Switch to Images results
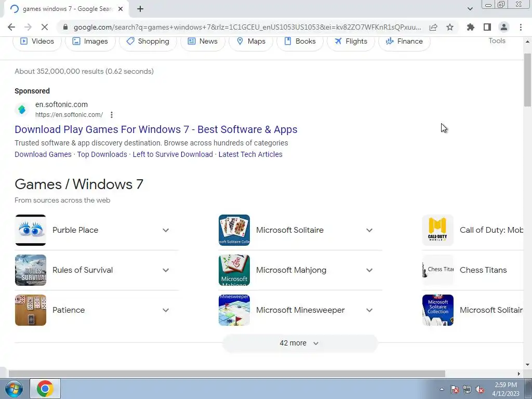Image resolution: width=532 pixels, height=399 pixels. coord(90,42)
